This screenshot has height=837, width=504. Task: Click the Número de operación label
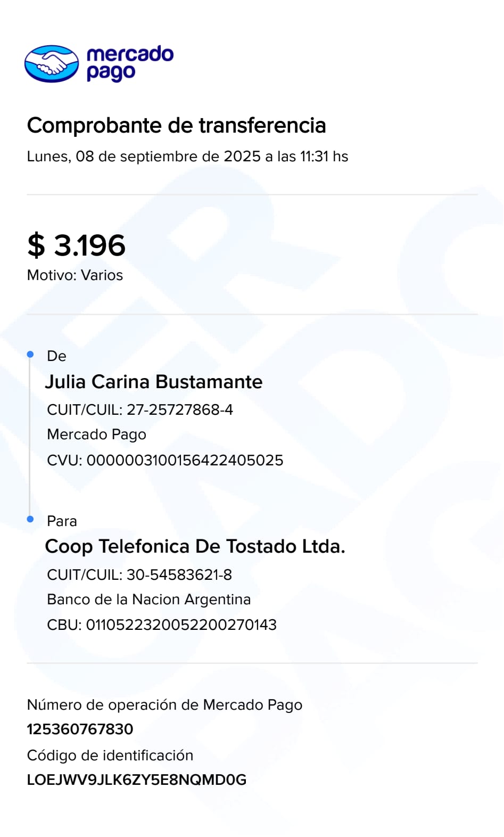point(164,705)
